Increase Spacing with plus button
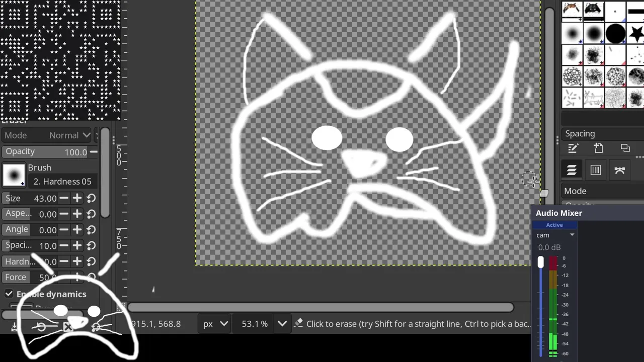The height and width of the screenshot is (362, 644). click(77, 245)
